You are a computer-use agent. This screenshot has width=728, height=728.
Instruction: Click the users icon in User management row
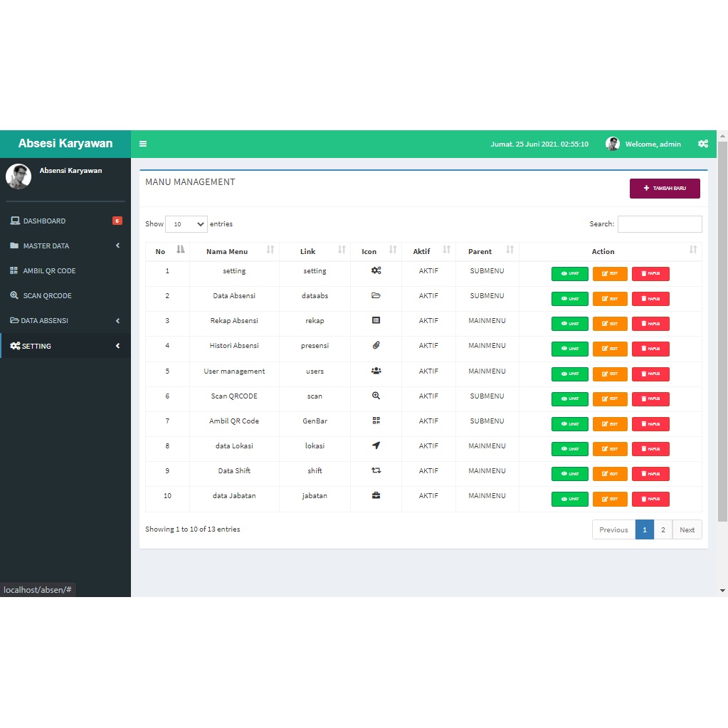[376, 371]
